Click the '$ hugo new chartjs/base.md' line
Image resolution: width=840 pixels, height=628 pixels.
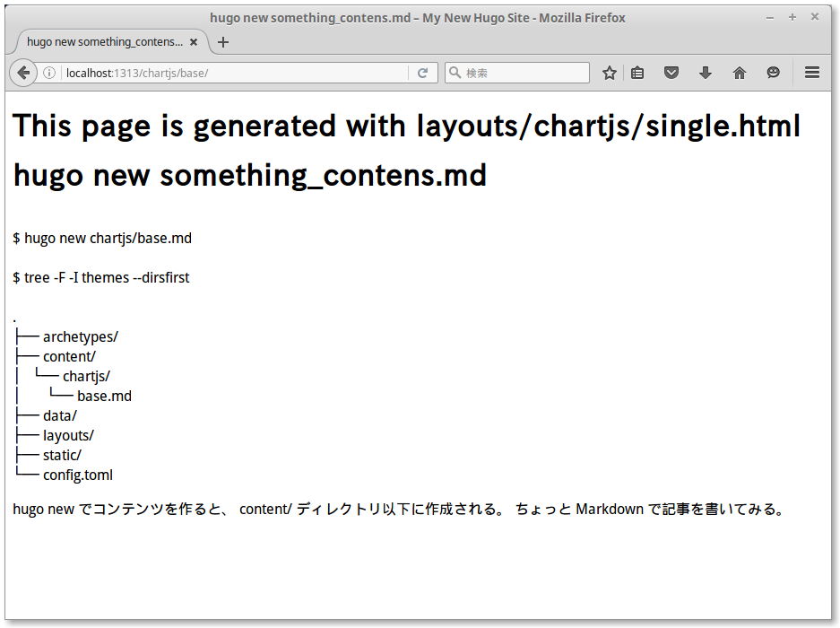coord(102,238)
